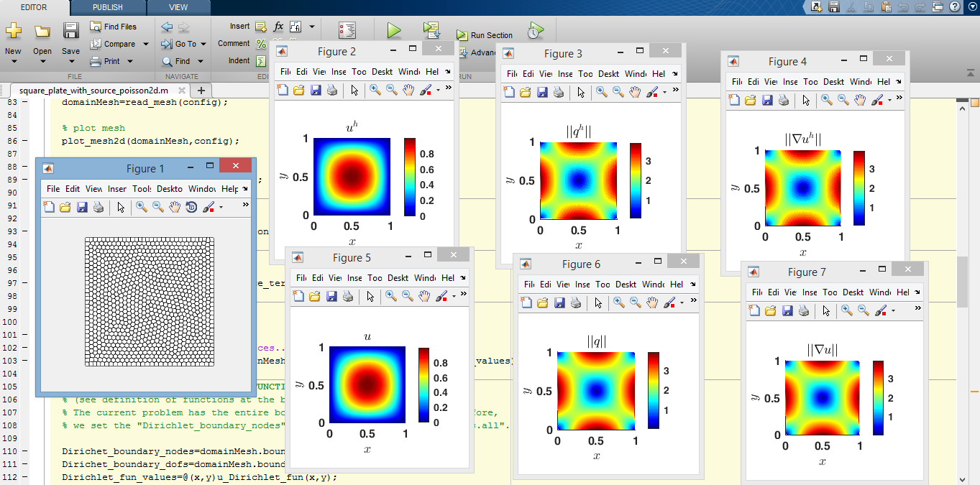Click the smart Indent icon
The height and width of the screenshot is (485, 980).
click(x=260, y=61)
